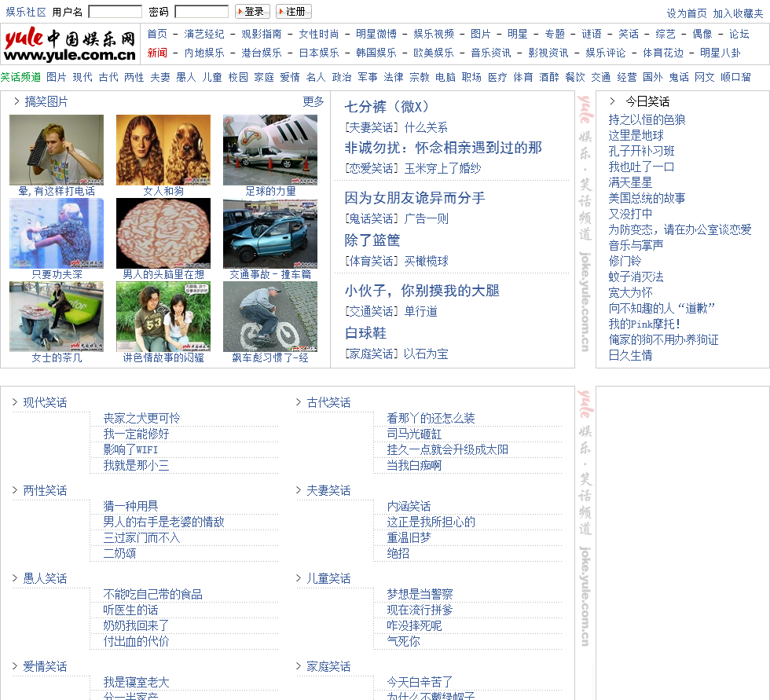This screenshot has width=770, height=700.
Task: Open the 论坛 nav item
Action: (739, 34)
